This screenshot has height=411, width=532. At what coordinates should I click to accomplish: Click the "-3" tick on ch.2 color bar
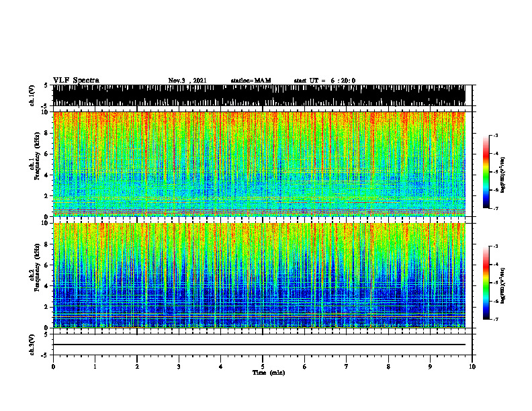(x=496, y=246)
